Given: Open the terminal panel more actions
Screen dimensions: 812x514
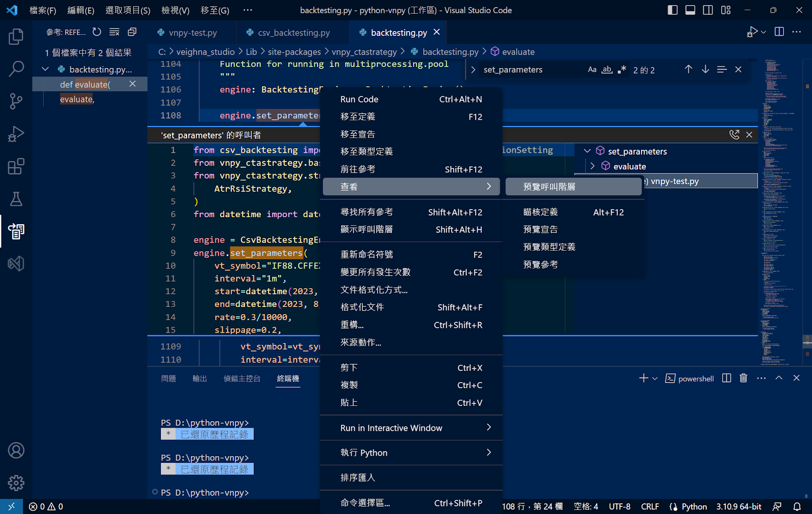Looking at the screenshot, I should pyautogui.click(x=761, y=378).
